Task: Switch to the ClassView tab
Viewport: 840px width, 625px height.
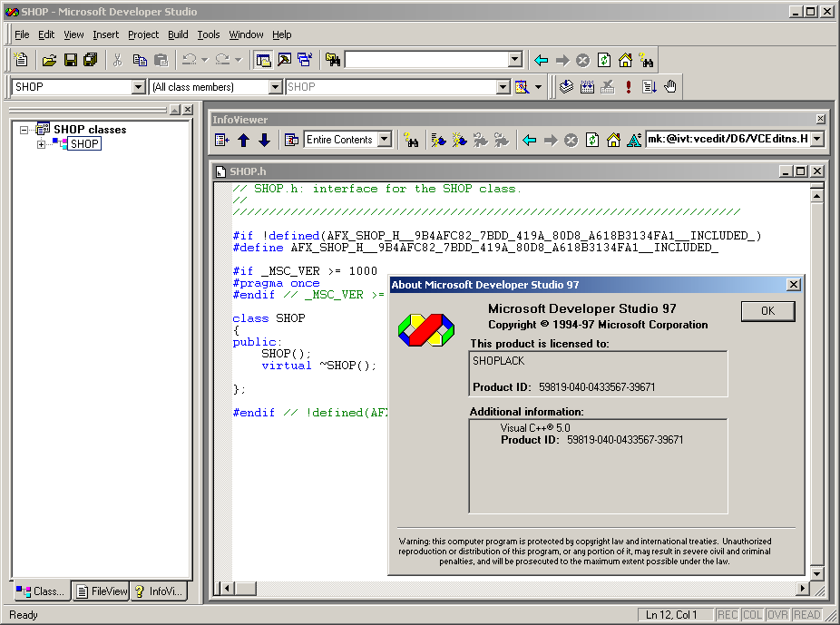Action: (x=41, y=591)
